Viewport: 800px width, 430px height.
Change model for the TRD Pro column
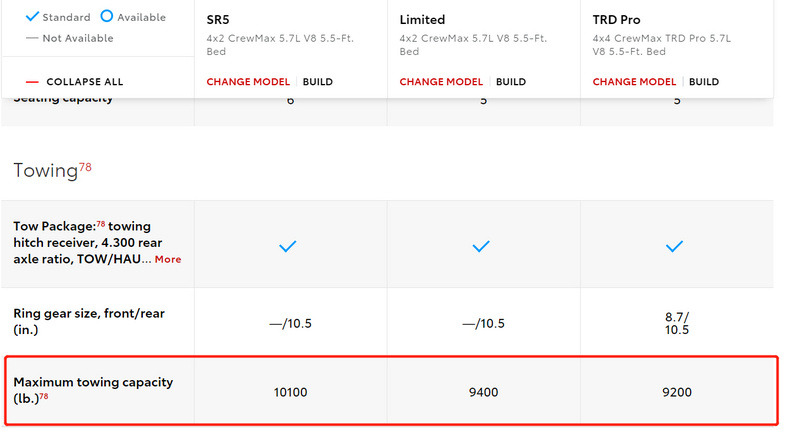(634, 82)
